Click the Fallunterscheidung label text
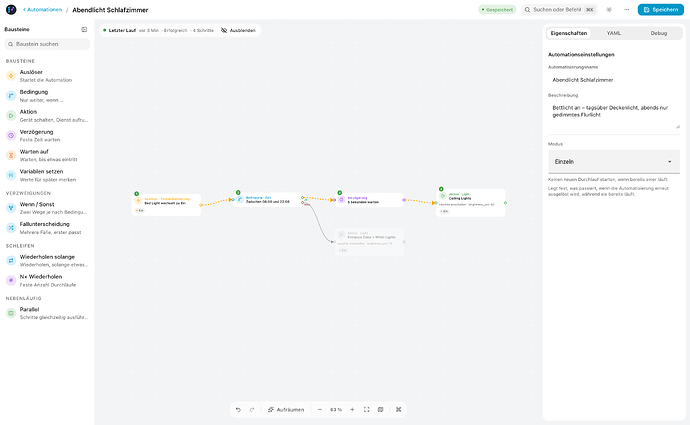The image size is (690, 425). pos(44,224)
